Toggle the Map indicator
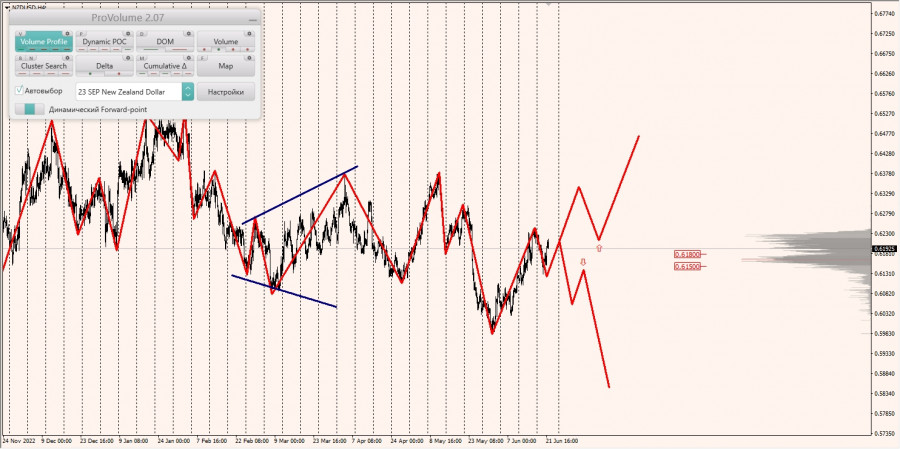900x449 pixels. pos(226,65)
